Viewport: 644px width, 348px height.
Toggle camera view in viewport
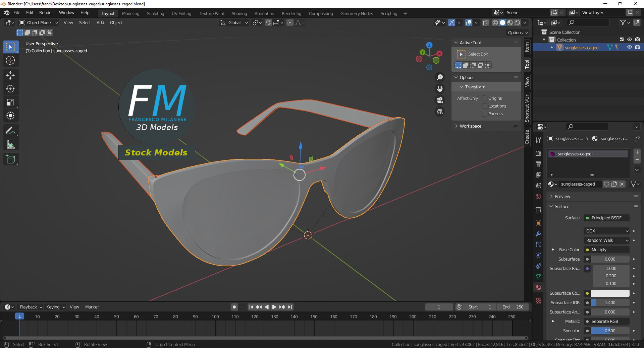(x=439, y=100)
